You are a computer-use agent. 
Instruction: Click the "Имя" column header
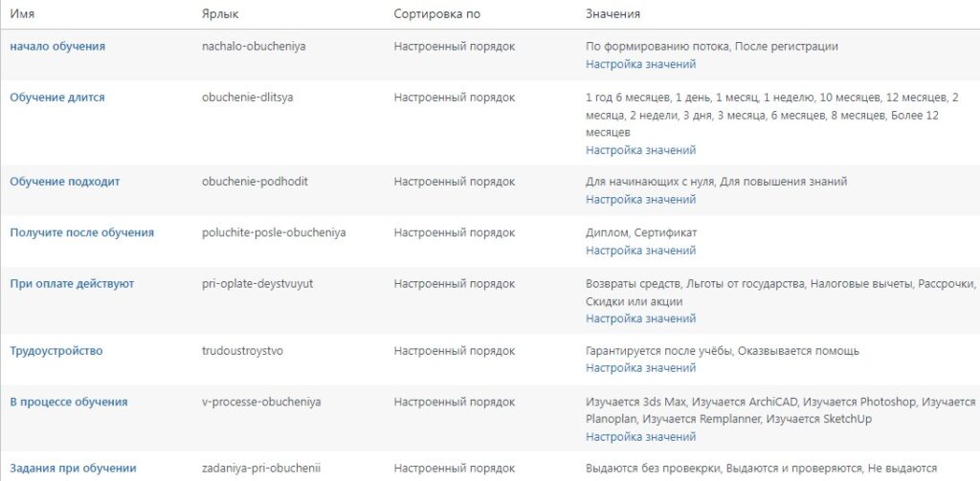click(23, 14)
